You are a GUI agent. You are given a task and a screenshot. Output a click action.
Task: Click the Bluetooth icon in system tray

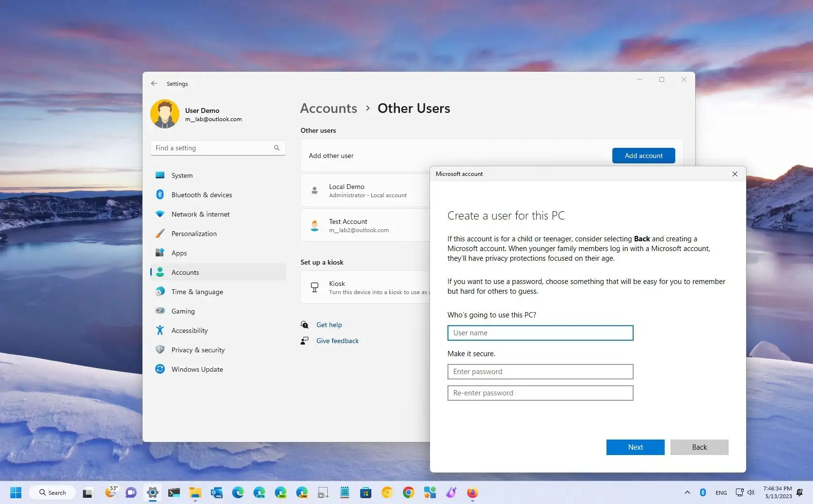[703, 492]
